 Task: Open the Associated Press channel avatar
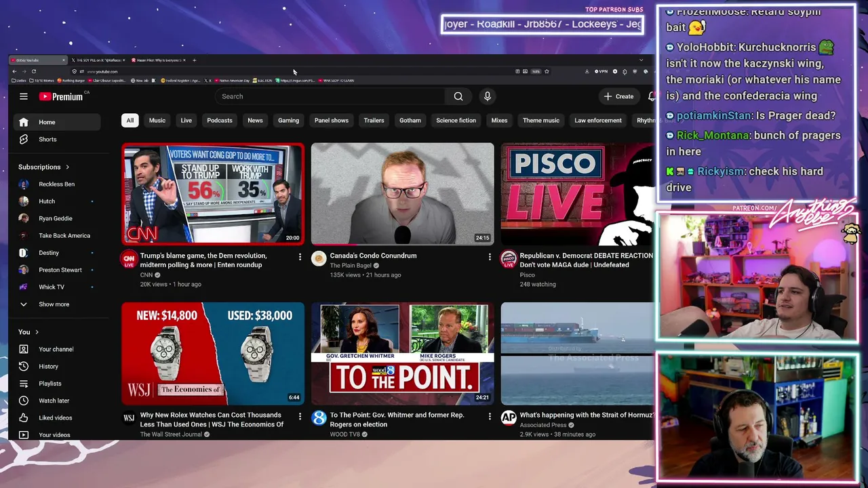click(509, 418)
